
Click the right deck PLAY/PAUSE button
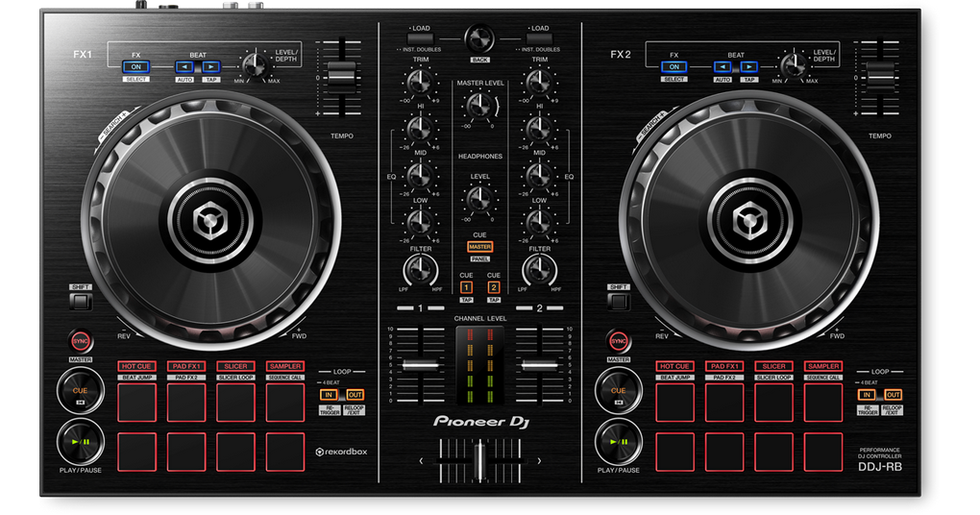pos(618,442)
